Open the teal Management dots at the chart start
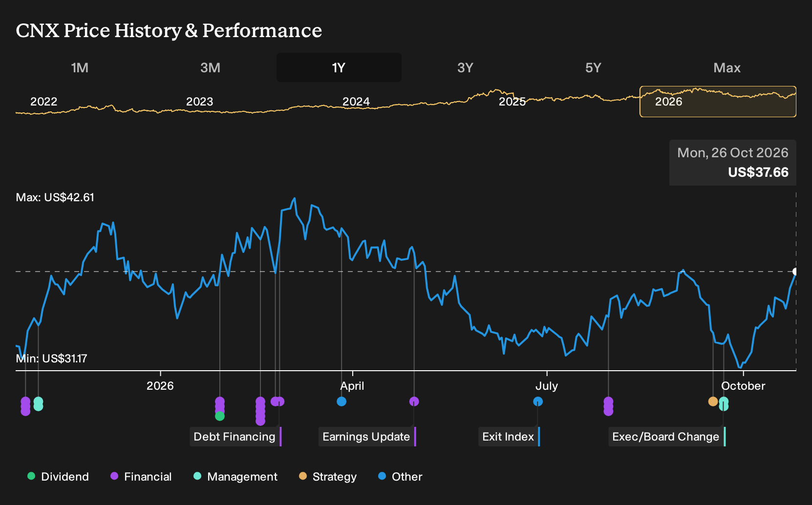The width and height of the screenshot is (812, 505). (x=38, y=404)
